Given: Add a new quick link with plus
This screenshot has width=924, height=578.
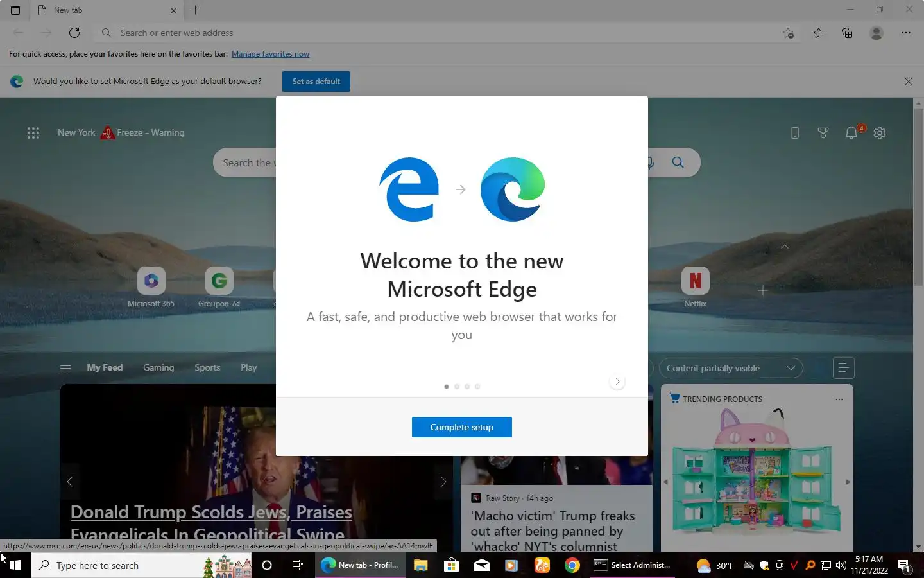Looking at the screenshot, I should tap(763, 290).
